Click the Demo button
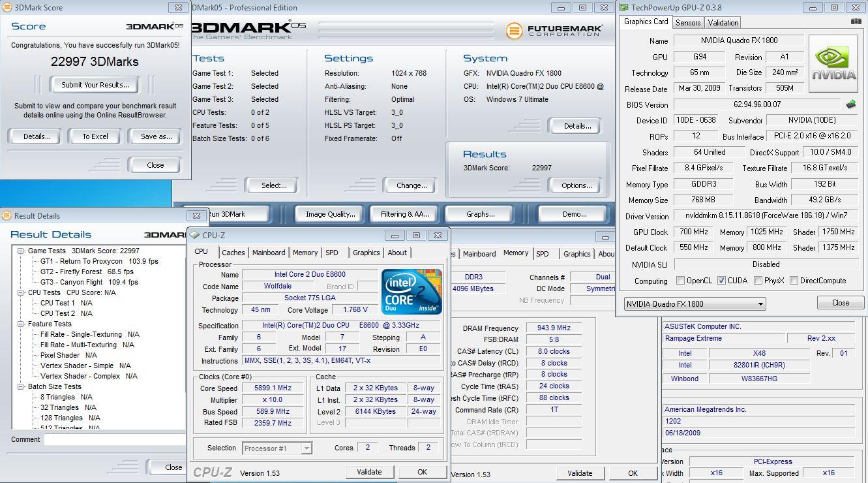The image size is (868, 483). pos(574,214)
